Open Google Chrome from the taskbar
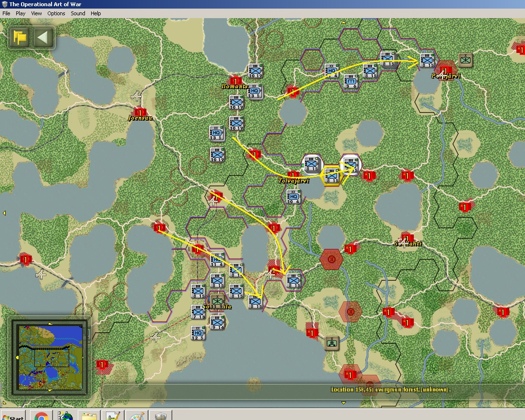Screen dimensions: 525x420 click(x=41, y=416)
